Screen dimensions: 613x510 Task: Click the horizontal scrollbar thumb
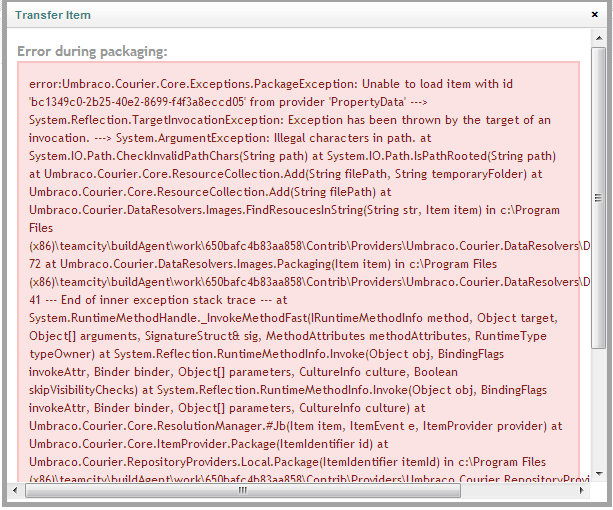point(243,490)
